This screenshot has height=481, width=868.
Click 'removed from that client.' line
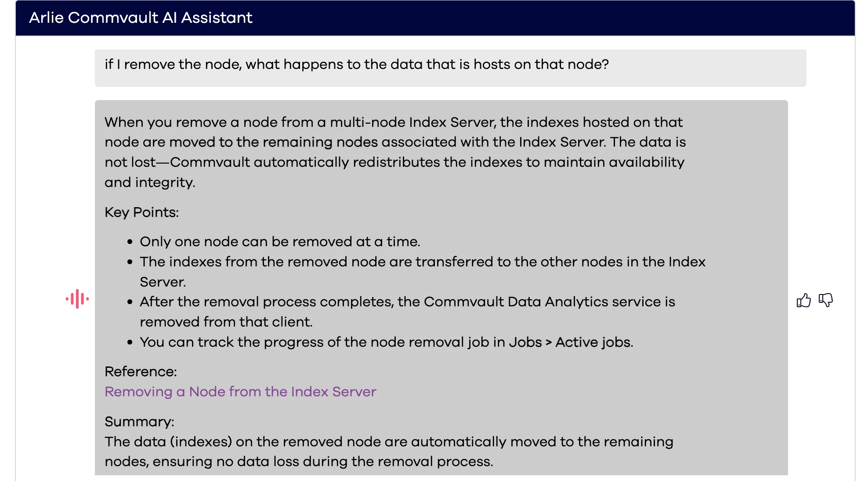click(x=226, y=322)
